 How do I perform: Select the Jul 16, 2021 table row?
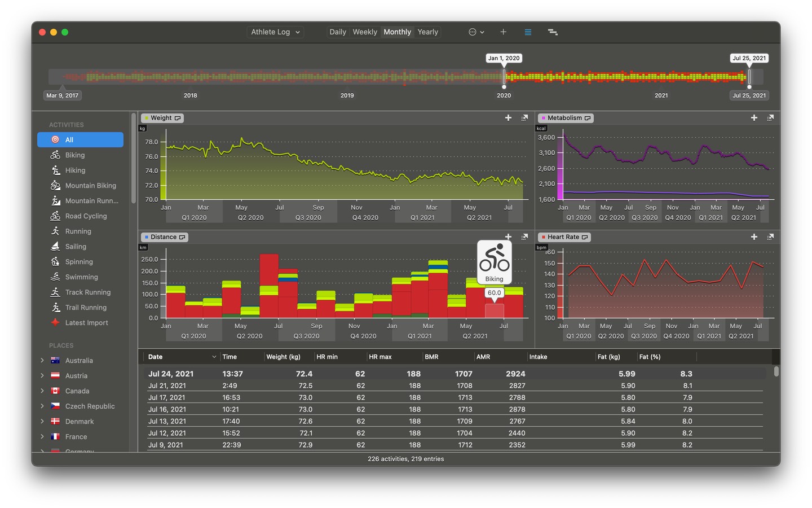pos(454,409)
